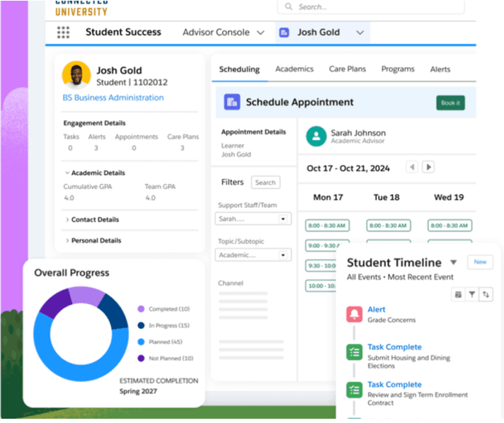Switch to the Academics tab

(x=294, y=69)
